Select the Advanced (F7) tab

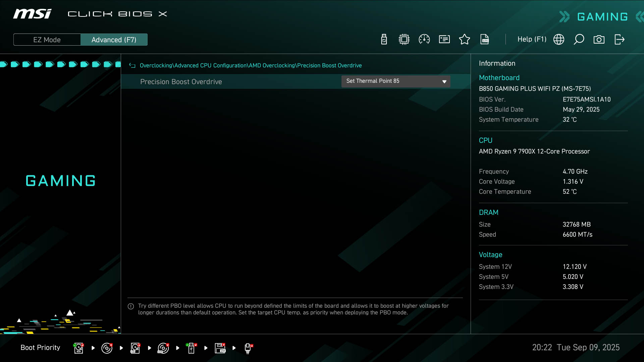coord(114,40)
